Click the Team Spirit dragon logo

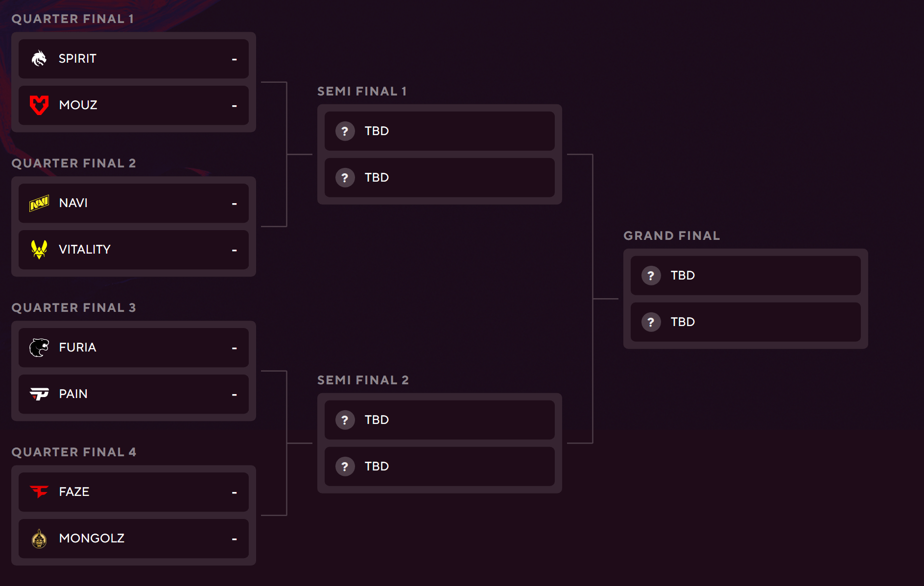point(39,59)
